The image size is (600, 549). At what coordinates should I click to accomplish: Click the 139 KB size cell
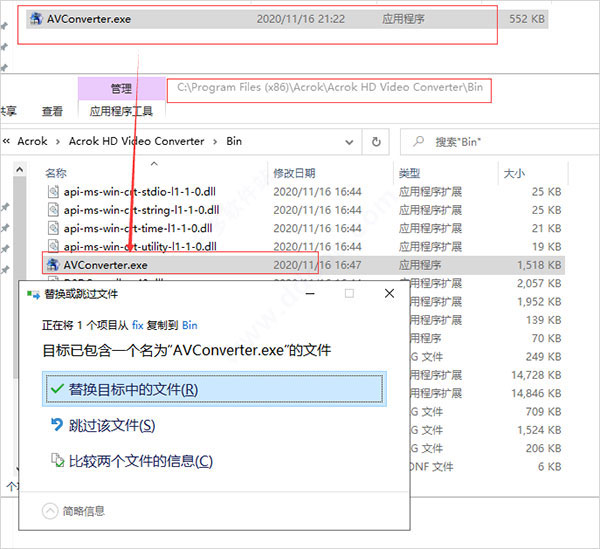coord(544,320)
